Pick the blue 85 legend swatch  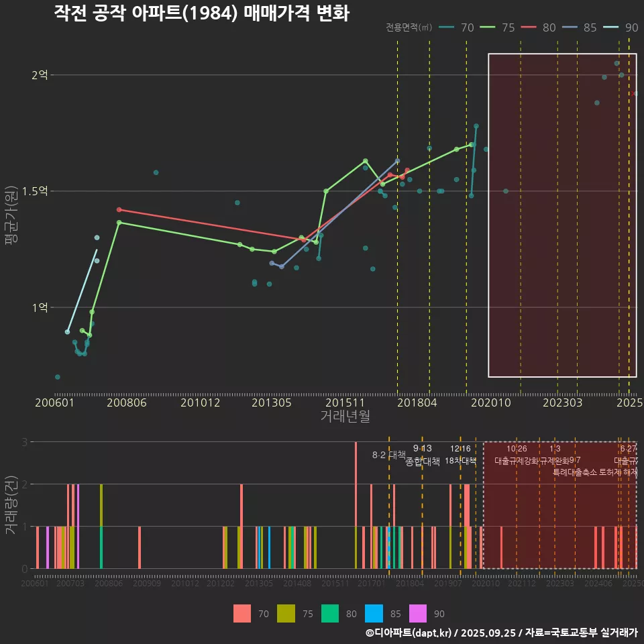tap(373, 613)
